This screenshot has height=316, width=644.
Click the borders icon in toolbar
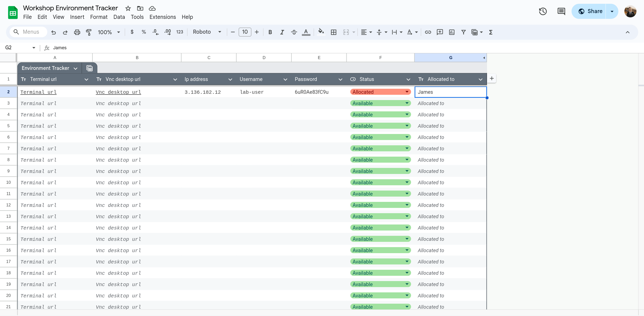click(x=334, y=32)
